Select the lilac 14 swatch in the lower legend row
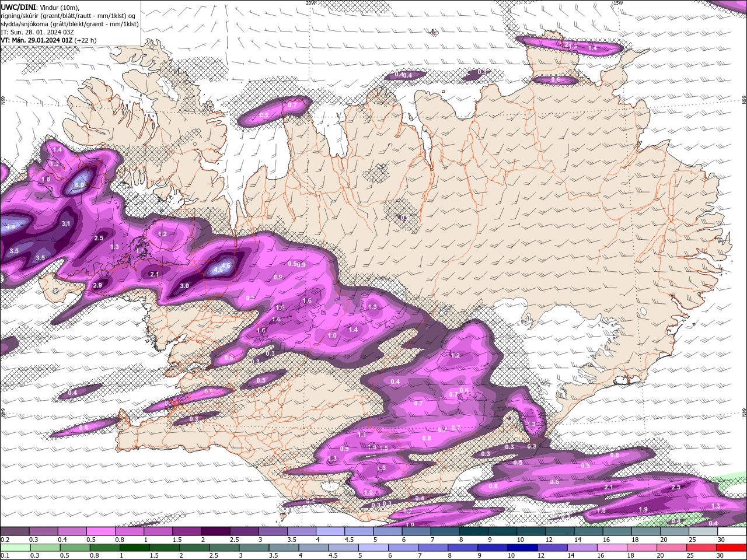The image size is (747, 560). click(x=582, y=547)
